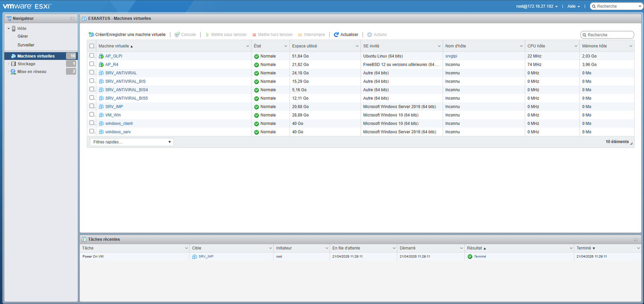The width and height of the screenshot is (644, 304).
Task: Click the AP_R4 virtual machine icon
Action: (x=101, y=65)
